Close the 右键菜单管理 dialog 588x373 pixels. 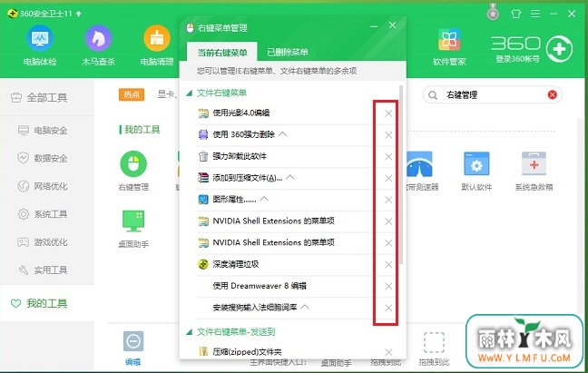coord(392,25)
